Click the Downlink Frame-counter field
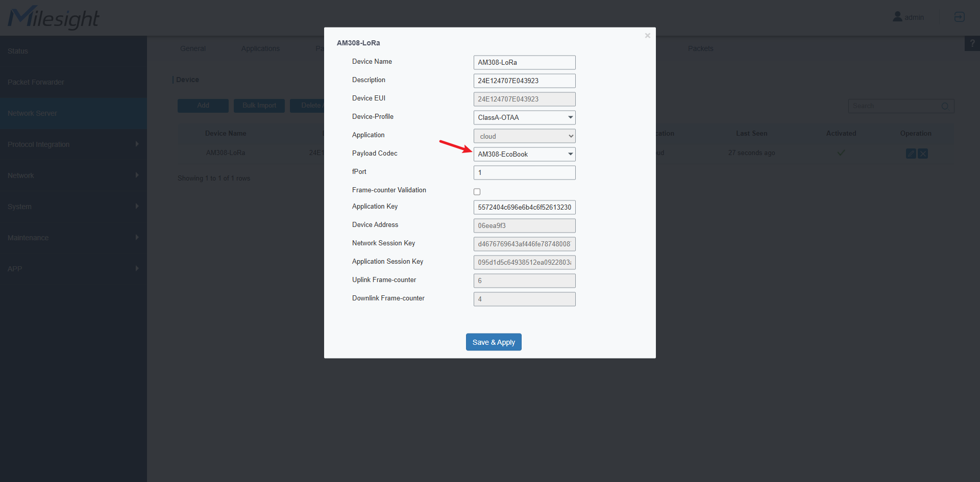 pos(524,299)
